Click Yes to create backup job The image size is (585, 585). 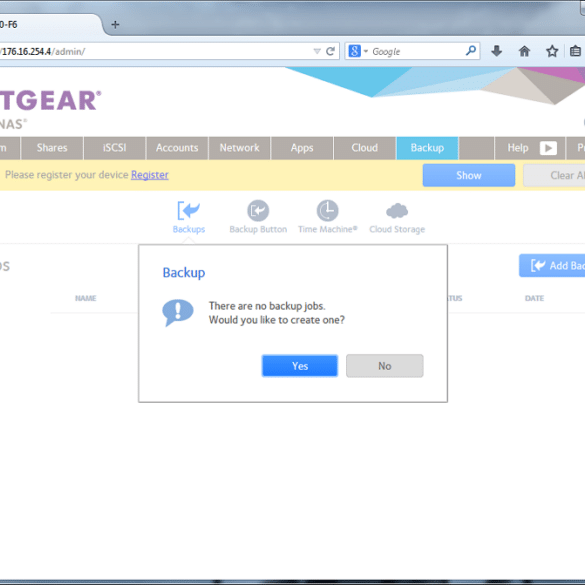[x=300, y=366]
